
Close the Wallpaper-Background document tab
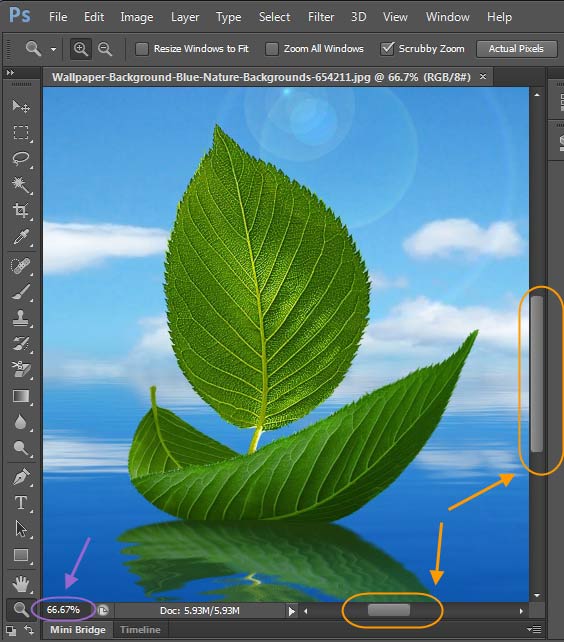pyautogui.click(x=483, y=77)
